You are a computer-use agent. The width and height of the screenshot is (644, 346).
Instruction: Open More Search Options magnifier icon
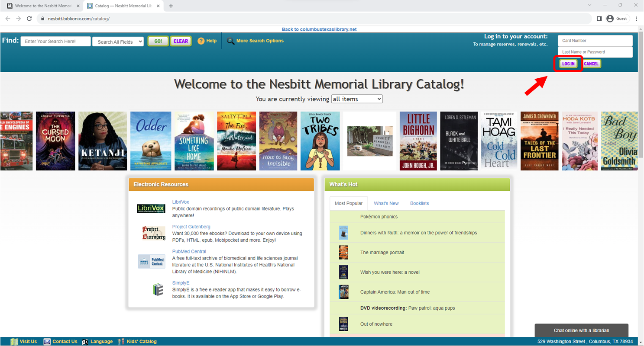coord(230,41)
